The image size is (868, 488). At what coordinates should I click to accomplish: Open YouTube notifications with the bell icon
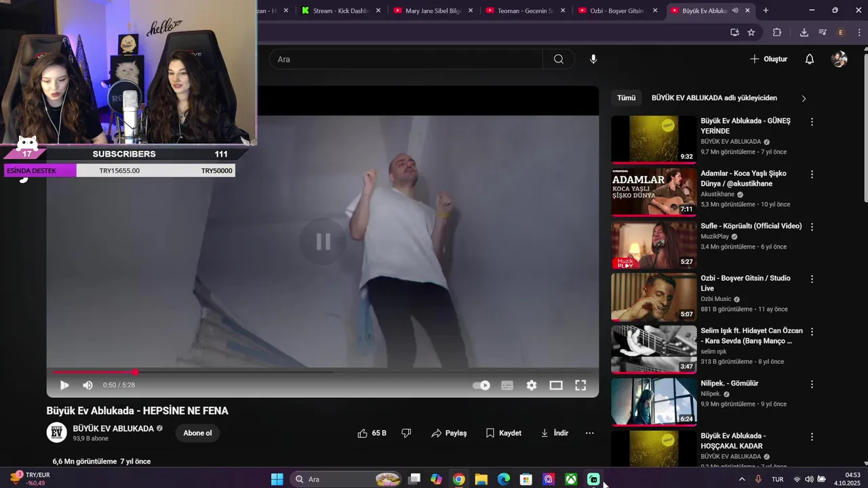809,59
